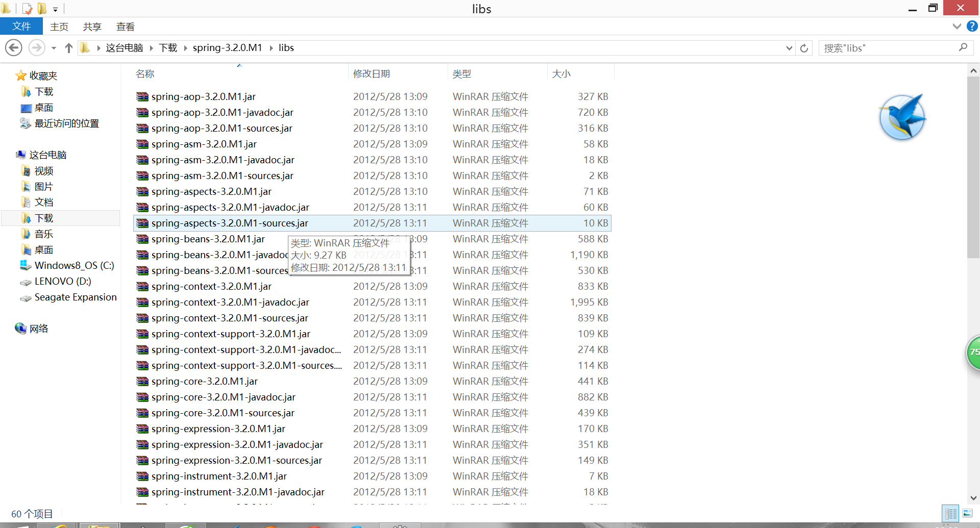Switch to the 共享 ribbon tab

pyautogui.click(x=92, y=27)
